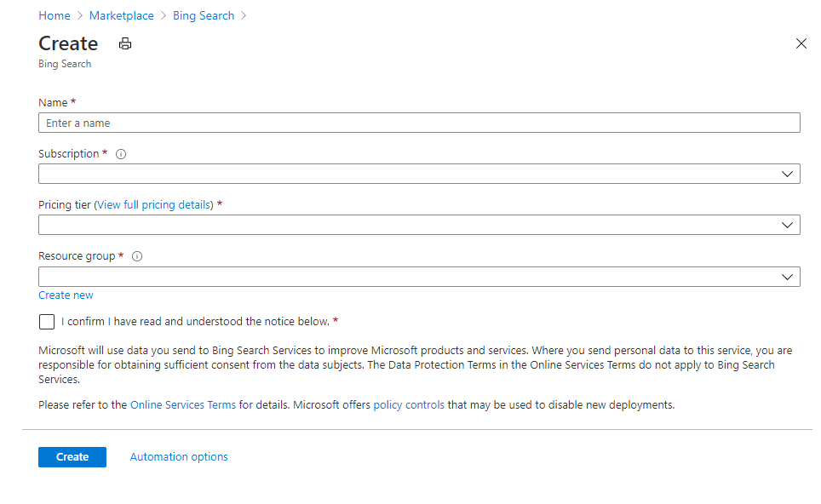
Task: Click the print icon beside Create heading
Action: [124, 43]
